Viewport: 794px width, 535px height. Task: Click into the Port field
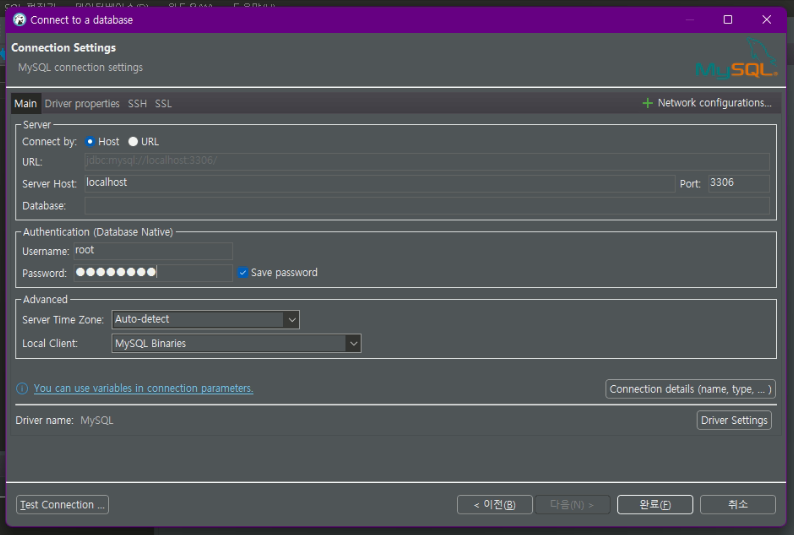coord(739,183)
